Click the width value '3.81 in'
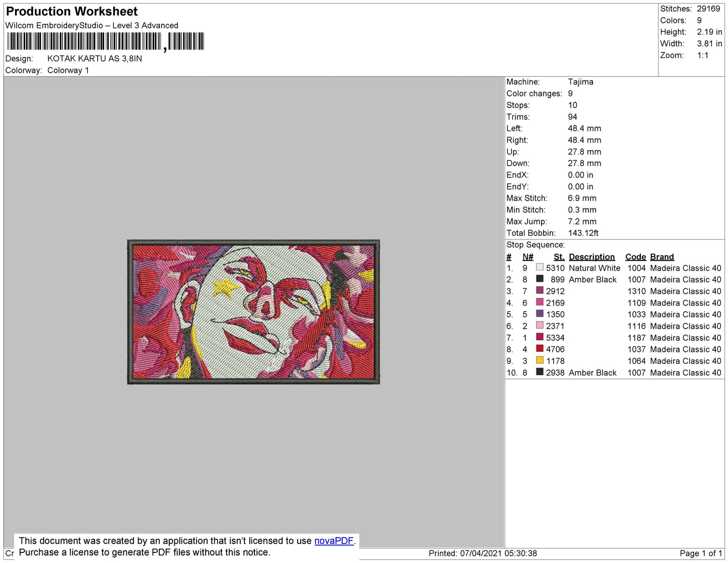Viewport: 728px width, 563px height. pos(709,44)
